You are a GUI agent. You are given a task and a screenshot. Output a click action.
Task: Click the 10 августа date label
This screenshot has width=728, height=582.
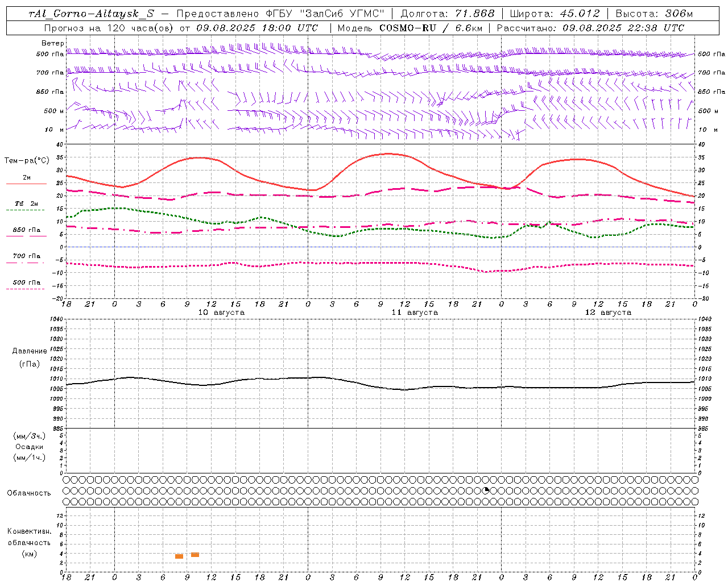pos(221,313)
